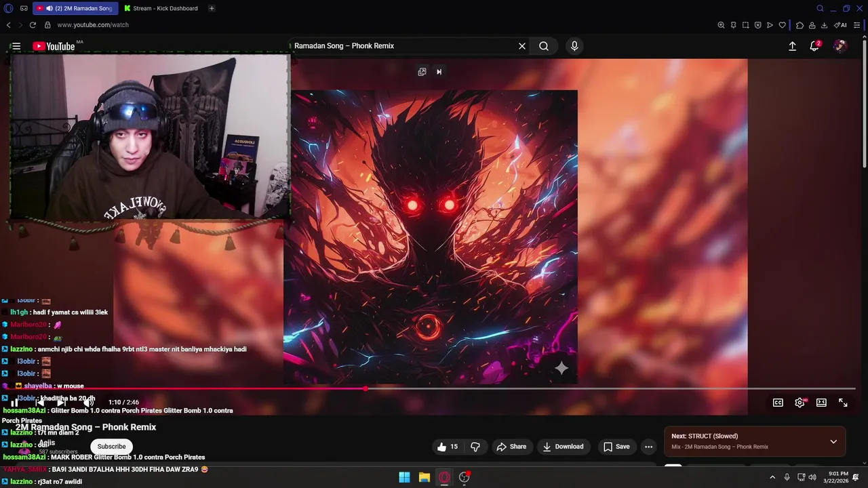868x488 pixels.
Task: Open the YouTube Create upload button
Action: point(792,46)
